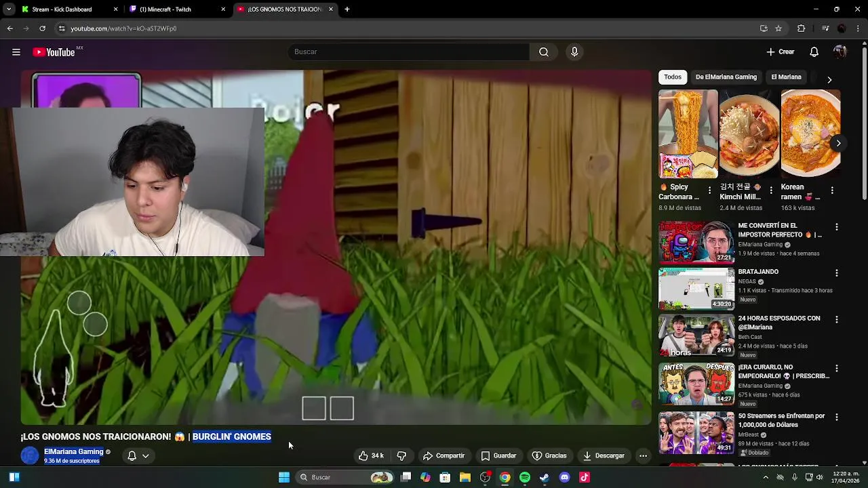
Task: Advance Shorts shelf with next arrow
Action: (838, 144)
